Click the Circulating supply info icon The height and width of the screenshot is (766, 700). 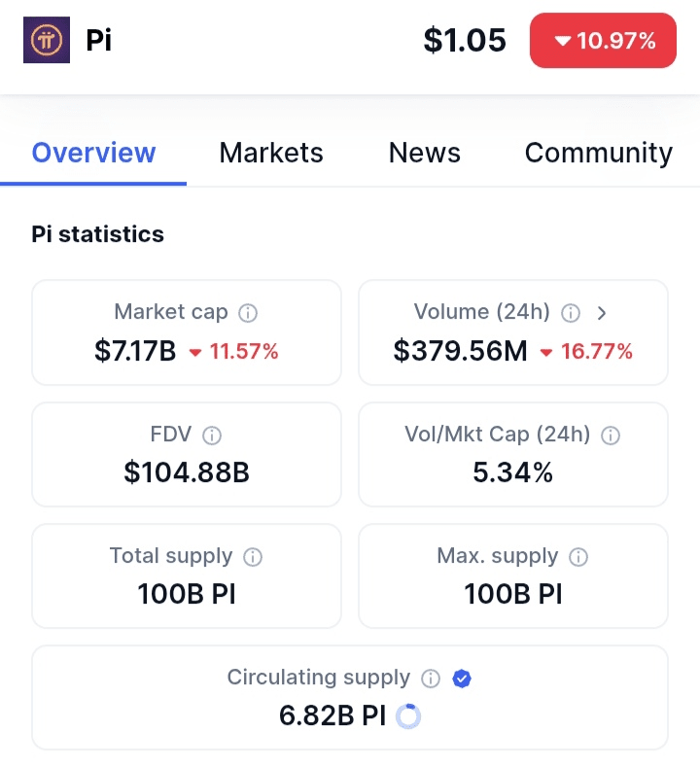point(431,679)
